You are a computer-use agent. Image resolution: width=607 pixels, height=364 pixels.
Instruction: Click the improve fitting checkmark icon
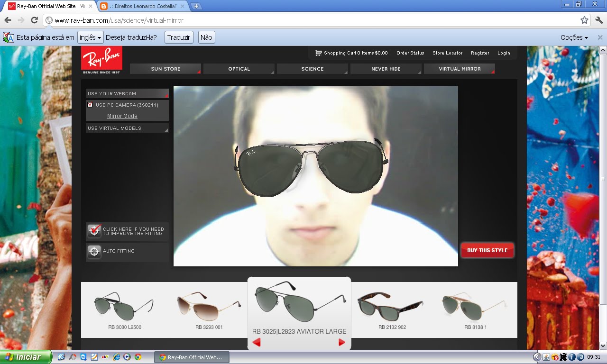[94, 231]
